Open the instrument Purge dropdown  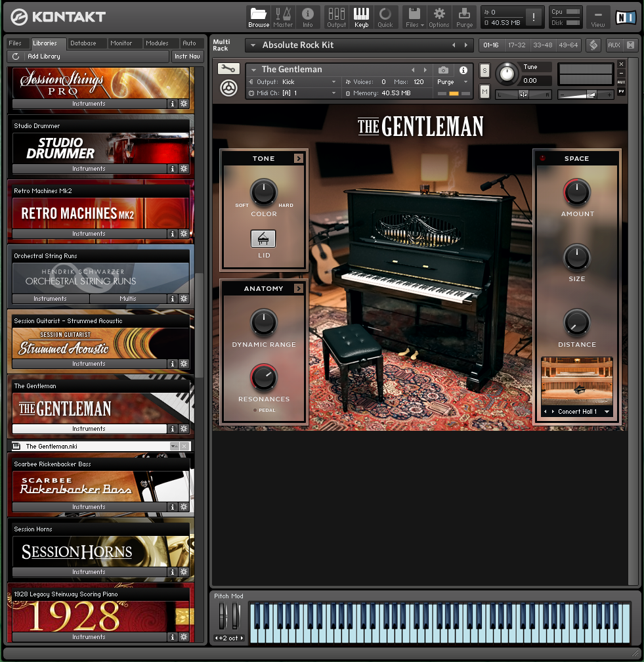tap(465, 82)
